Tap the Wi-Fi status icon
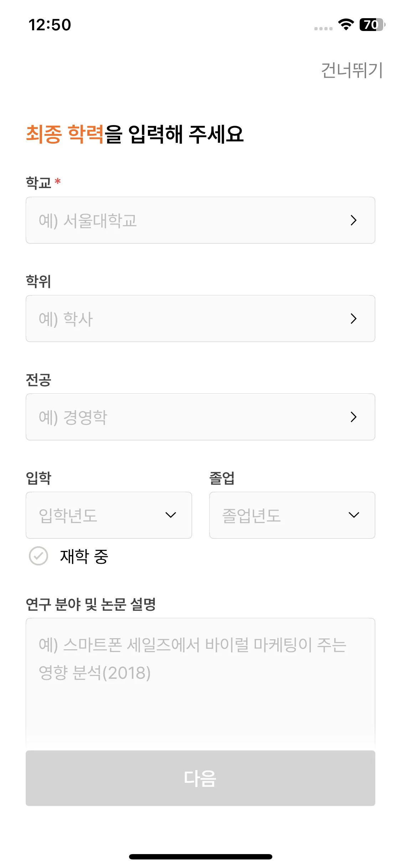 [345, 25]
